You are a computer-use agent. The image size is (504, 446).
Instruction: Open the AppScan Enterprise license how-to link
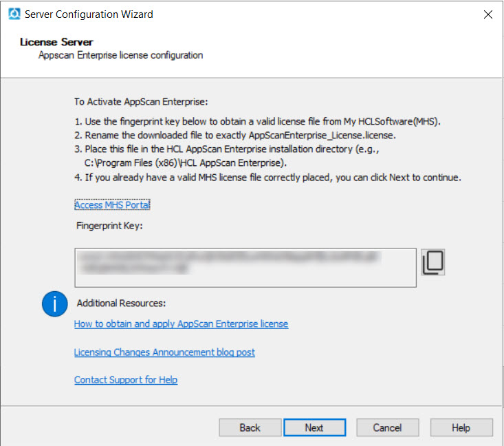point(181,323)
